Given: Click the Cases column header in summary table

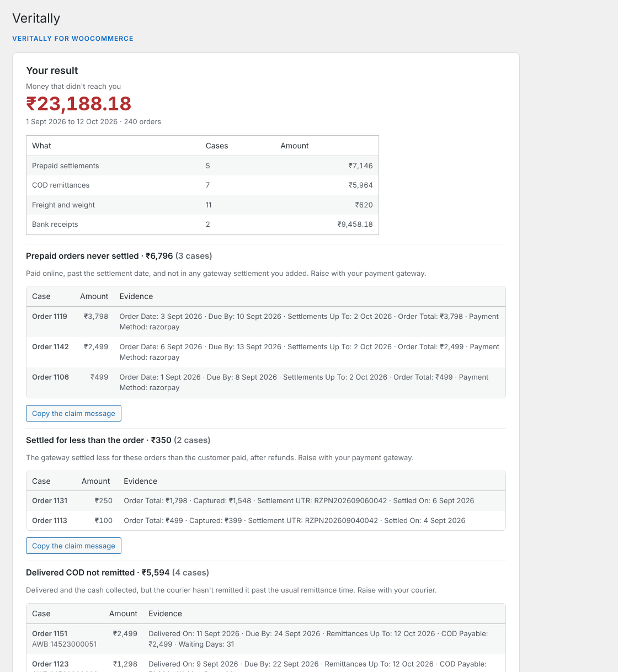Looking at the screenshot, I should pos(217,146).
